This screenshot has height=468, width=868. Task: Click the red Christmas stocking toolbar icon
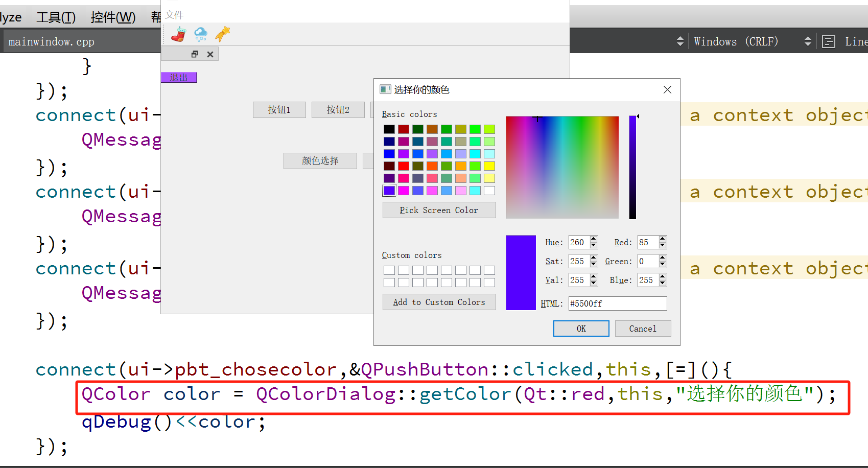[178, 34]
